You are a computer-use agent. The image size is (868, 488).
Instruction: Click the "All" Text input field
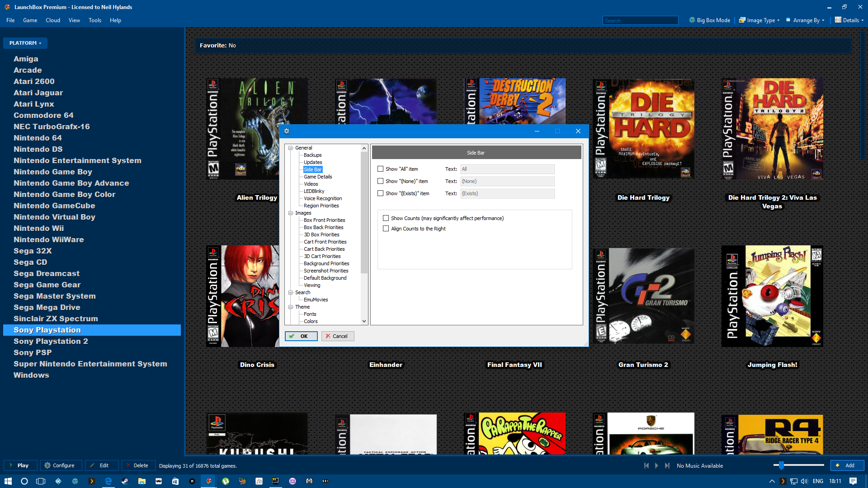coord(507,169)
